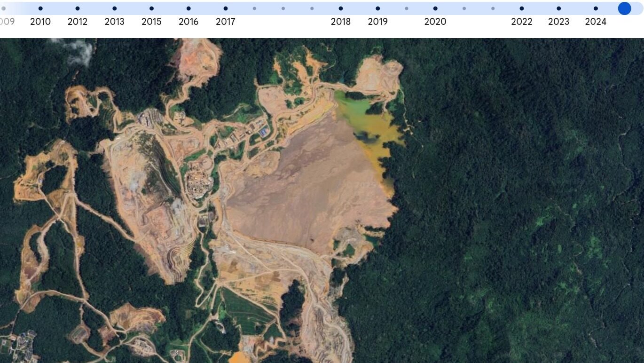Click the large blue current-date handle on the timeline

(x=624, y=8)
